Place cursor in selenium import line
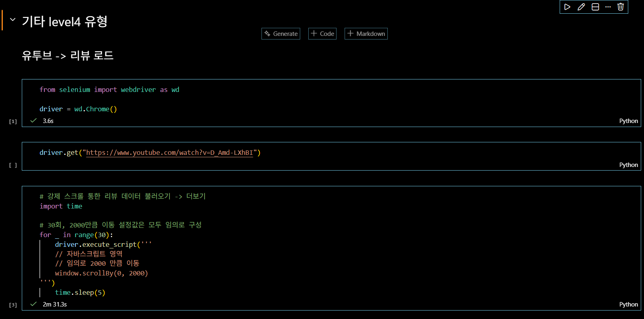644x319 pixels. tap(109, 90)
